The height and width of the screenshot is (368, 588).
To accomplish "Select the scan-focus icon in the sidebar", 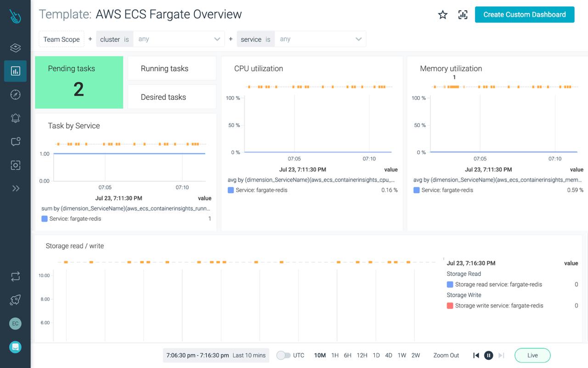I will coord(15,165).
